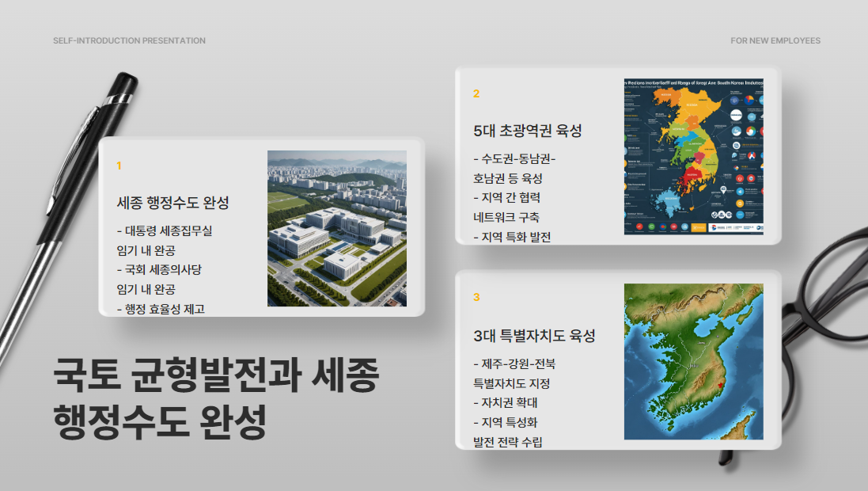Screen dimensions: 868x491
Task: Click the text '발전 전략 수립'
Action: [508, 442]
